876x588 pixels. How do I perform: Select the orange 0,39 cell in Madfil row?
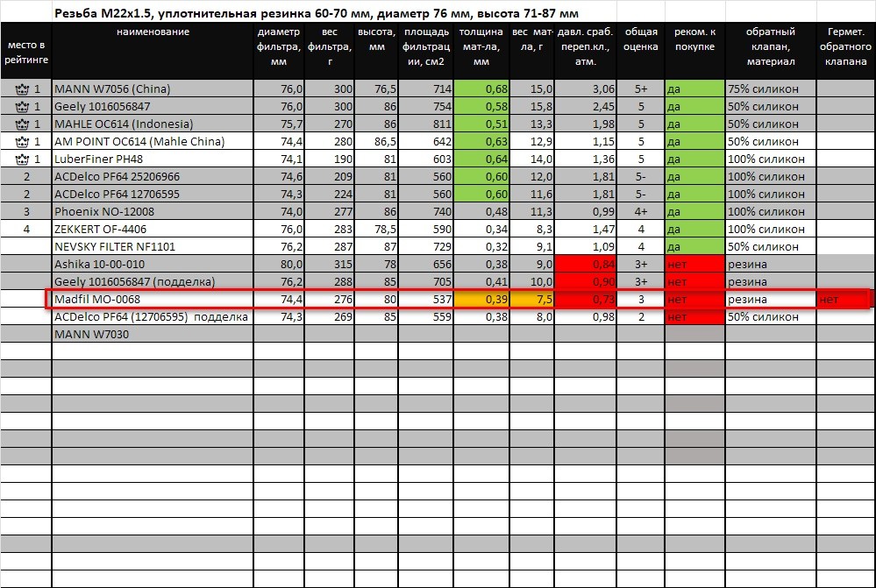(x=481, y=300)
